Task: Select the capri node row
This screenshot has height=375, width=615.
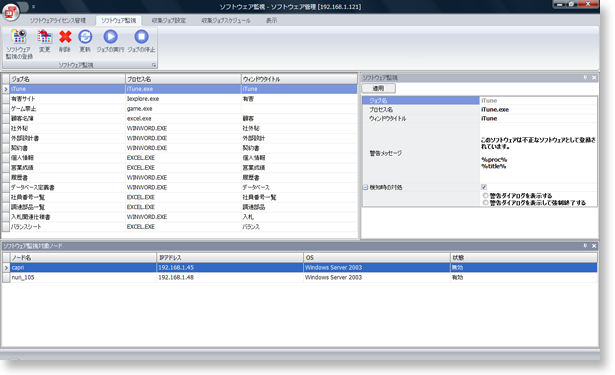Action: coord(304,268)
